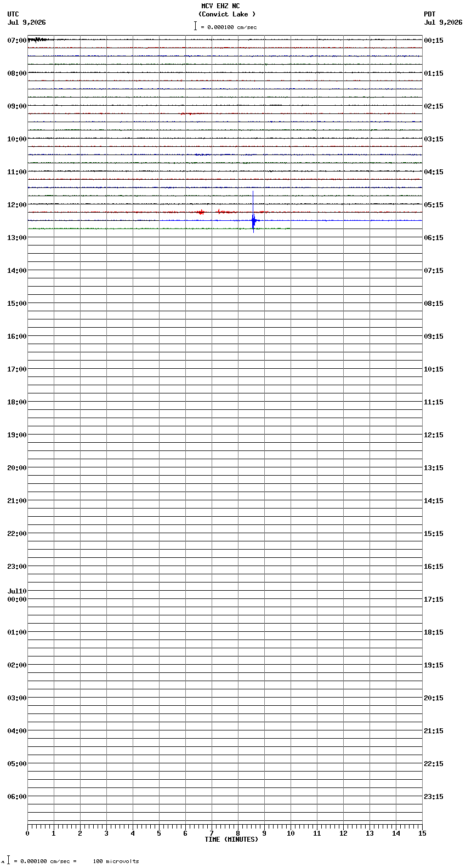Click the "16:15" PDT time label

434,567
